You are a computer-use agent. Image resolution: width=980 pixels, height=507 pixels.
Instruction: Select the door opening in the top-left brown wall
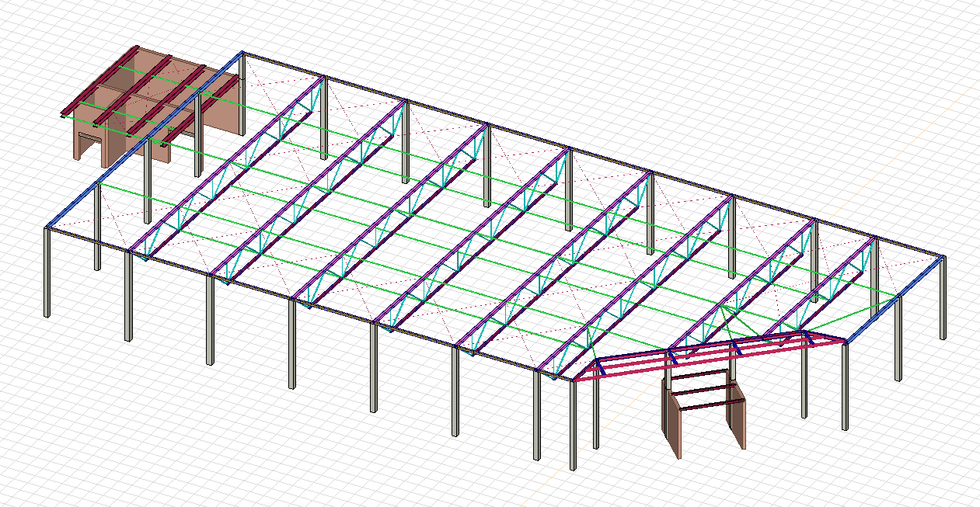(89, 148)
